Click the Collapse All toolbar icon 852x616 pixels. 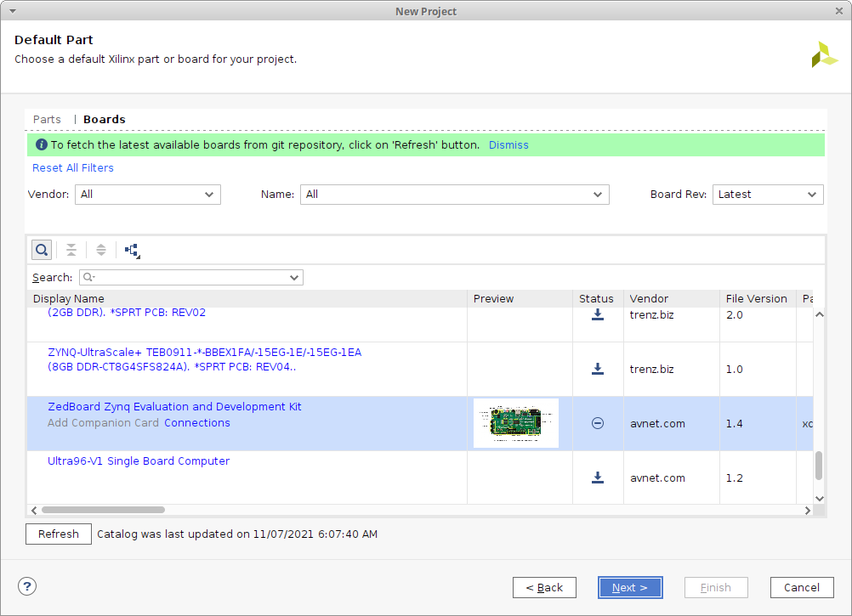(x=71, y=250)
